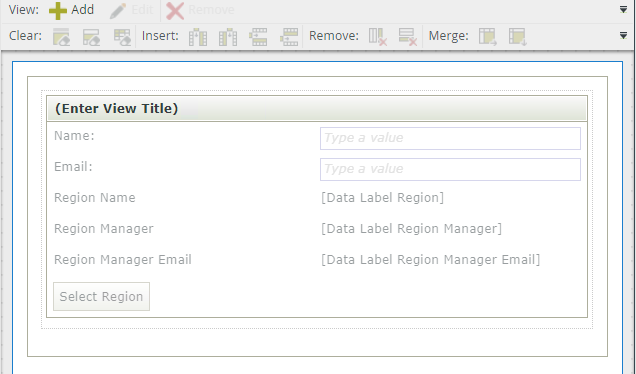Insert a row below
Viewport: 636px width, 374px height.
289,37
